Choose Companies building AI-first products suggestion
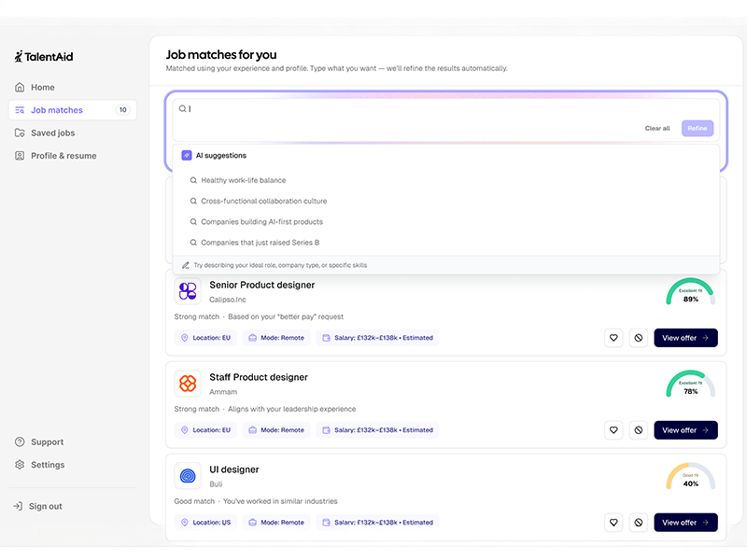 click(261, 222)
